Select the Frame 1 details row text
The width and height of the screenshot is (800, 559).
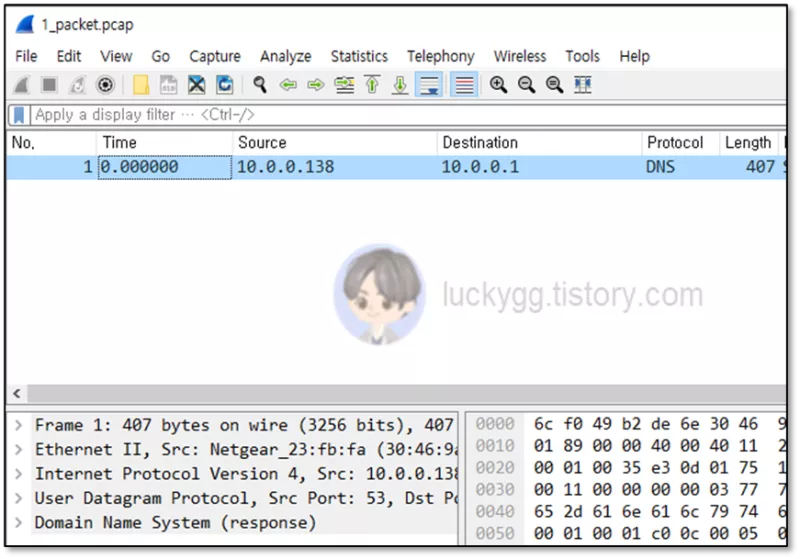coord(244,425)
